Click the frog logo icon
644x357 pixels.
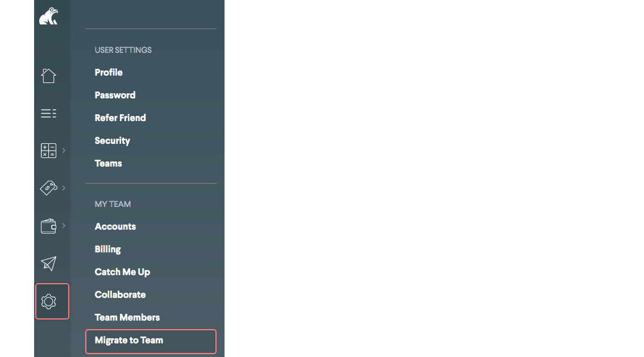point(48,16)
